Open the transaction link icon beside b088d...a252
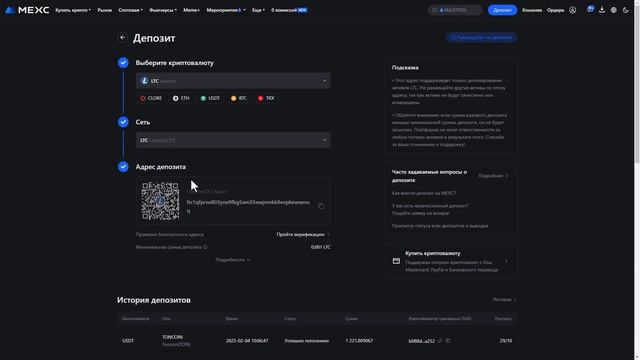 [x=440, y=340]
